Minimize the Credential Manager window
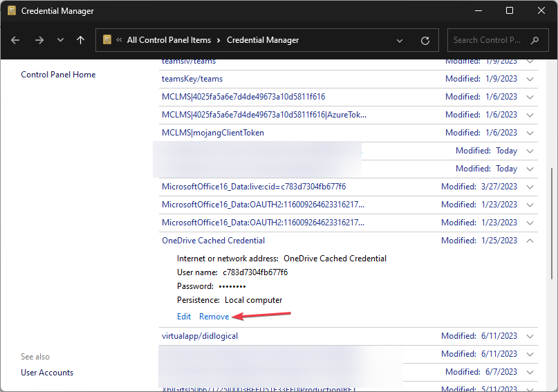The width and height of the screenshot is (558, 392). (x=478, y=10)
